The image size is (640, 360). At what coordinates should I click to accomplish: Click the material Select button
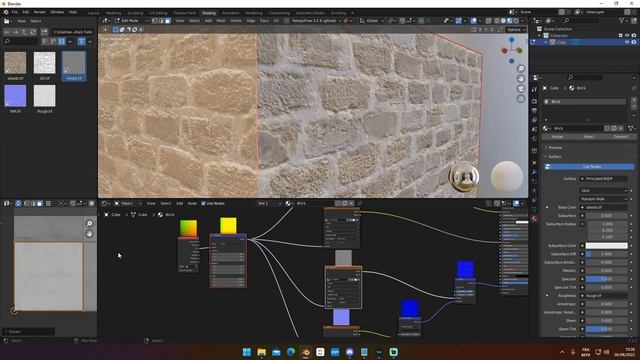click(589, 137)
